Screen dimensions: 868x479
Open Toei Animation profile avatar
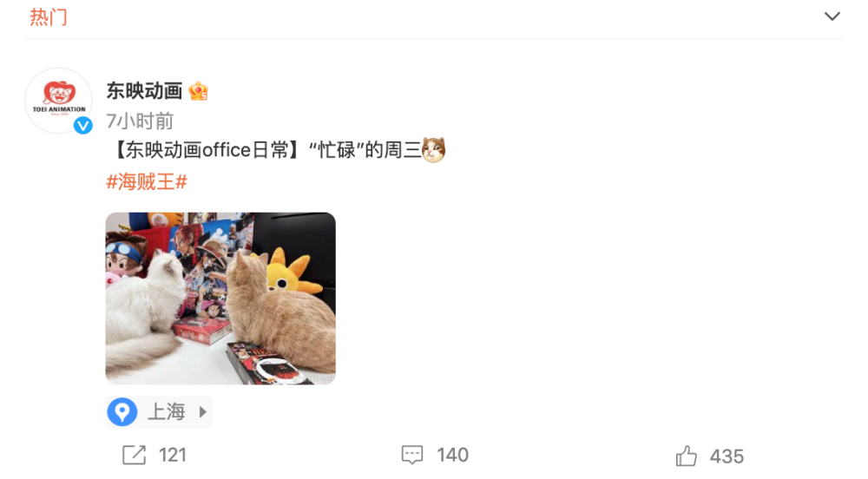point(58,100)
